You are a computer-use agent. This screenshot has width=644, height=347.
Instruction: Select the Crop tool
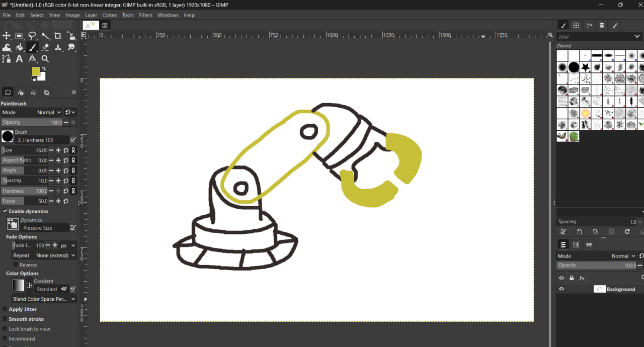click(x=58, y=36)
